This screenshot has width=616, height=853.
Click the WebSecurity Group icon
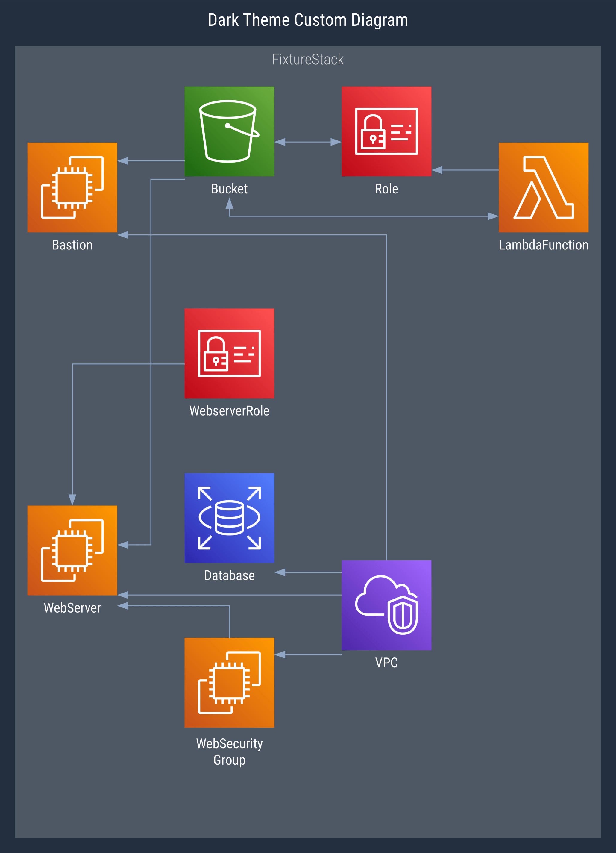pos(229,682)
